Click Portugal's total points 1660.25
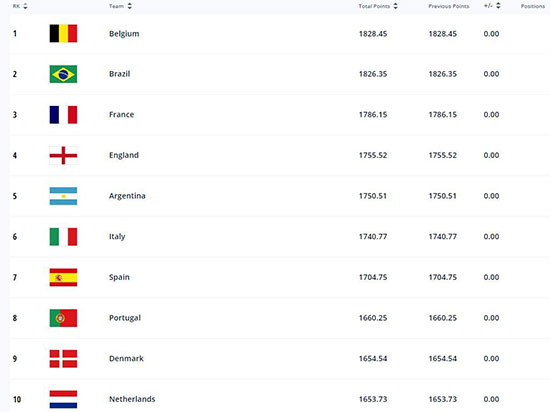The image size is (550, 412). (373, 318)
